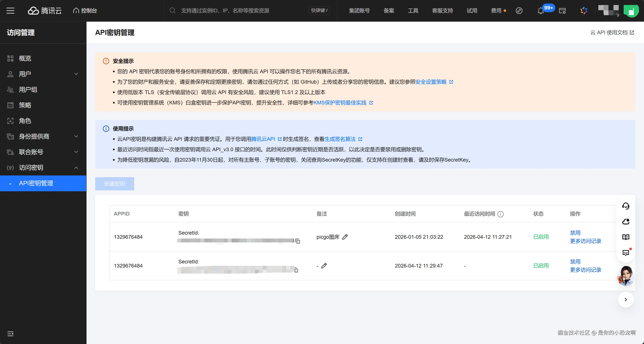This screenshot has width=644, height=344.
Task: Collapse the sidebar using bottom-left icon
Action: point(10,333)
